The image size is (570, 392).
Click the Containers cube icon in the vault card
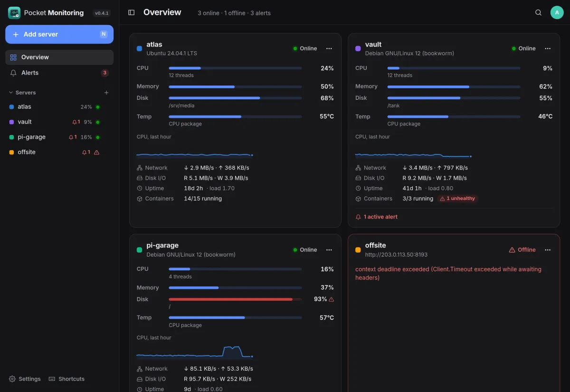pos(358,199)
